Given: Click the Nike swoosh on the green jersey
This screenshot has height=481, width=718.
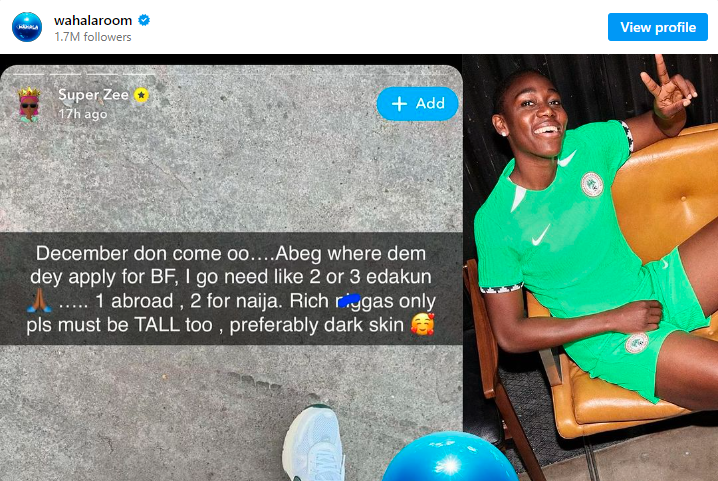Looking at the screenshot, I should (x=540, y=236).
